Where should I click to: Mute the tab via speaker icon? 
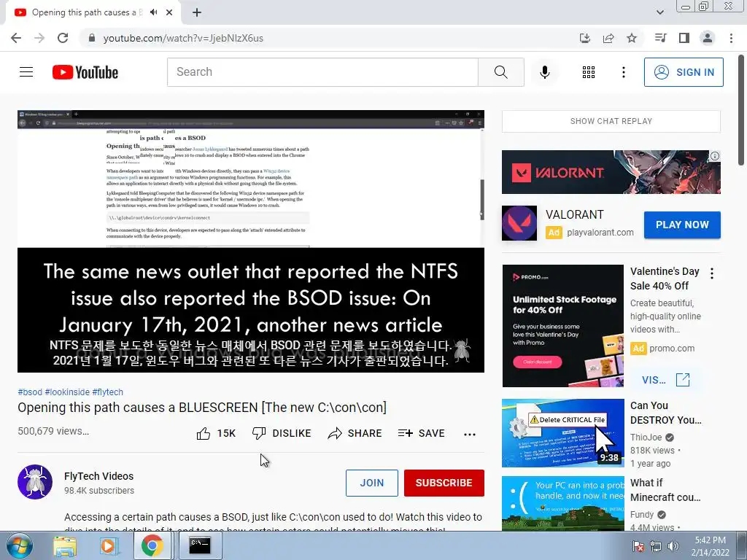click(x=153, y=12)
